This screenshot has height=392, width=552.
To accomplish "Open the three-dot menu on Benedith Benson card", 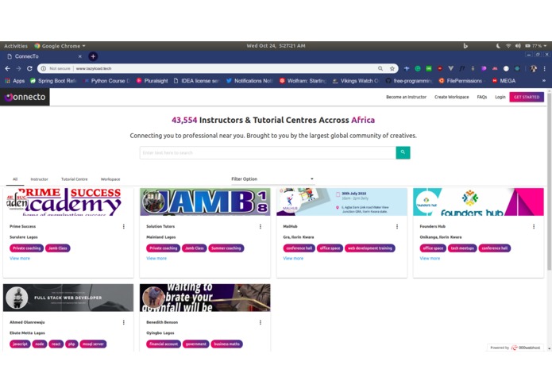I will 261,322.
